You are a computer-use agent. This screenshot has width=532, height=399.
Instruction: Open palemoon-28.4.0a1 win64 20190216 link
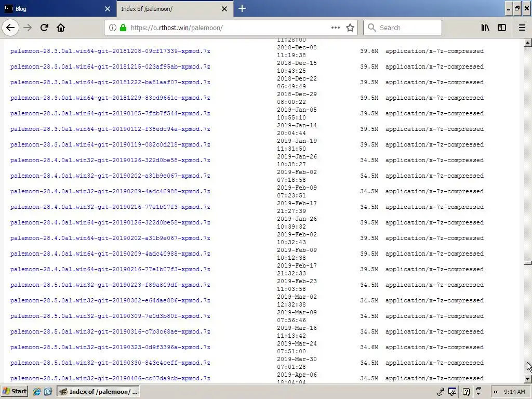pyautogui.click(x=110, y=270)
